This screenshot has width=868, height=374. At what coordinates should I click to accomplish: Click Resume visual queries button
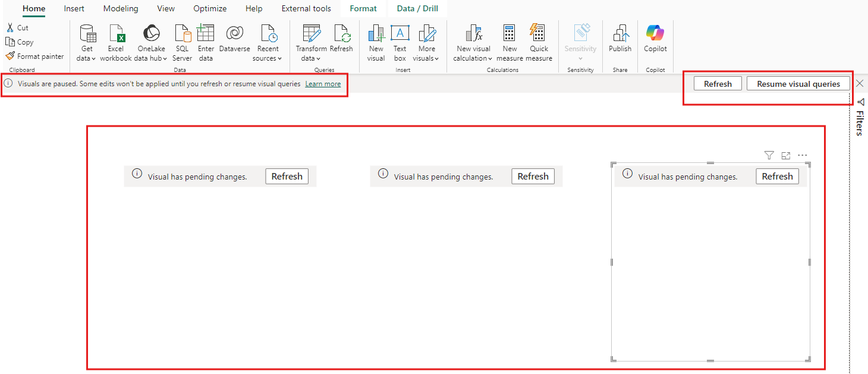coord(798,84)
